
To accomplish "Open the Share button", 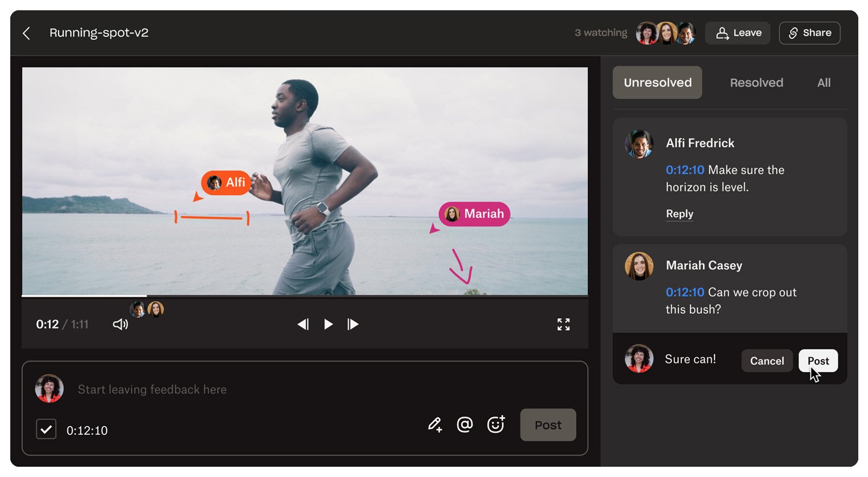I will [809, 33].
